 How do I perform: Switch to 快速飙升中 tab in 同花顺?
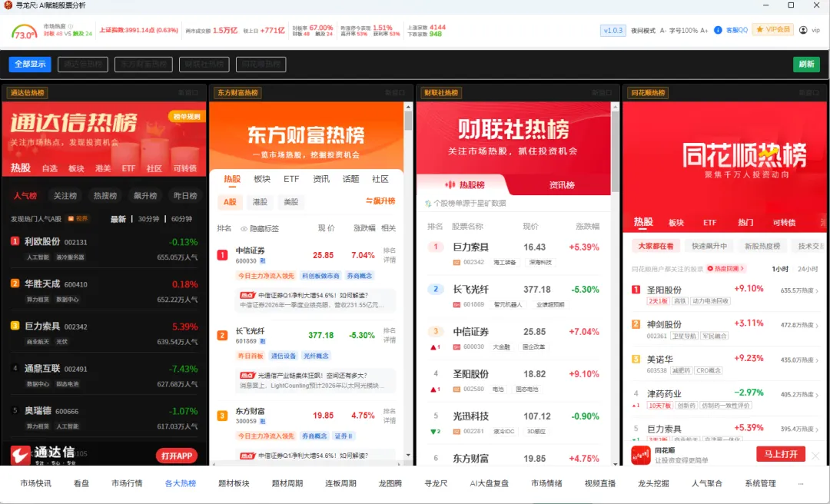coord(709,246)
